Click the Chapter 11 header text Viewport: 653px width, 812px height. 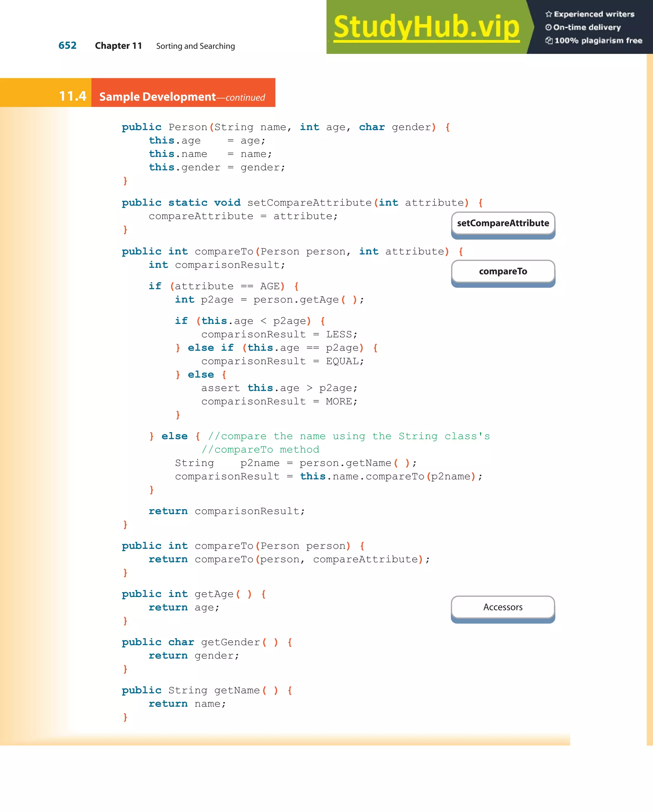coord(118,46)
